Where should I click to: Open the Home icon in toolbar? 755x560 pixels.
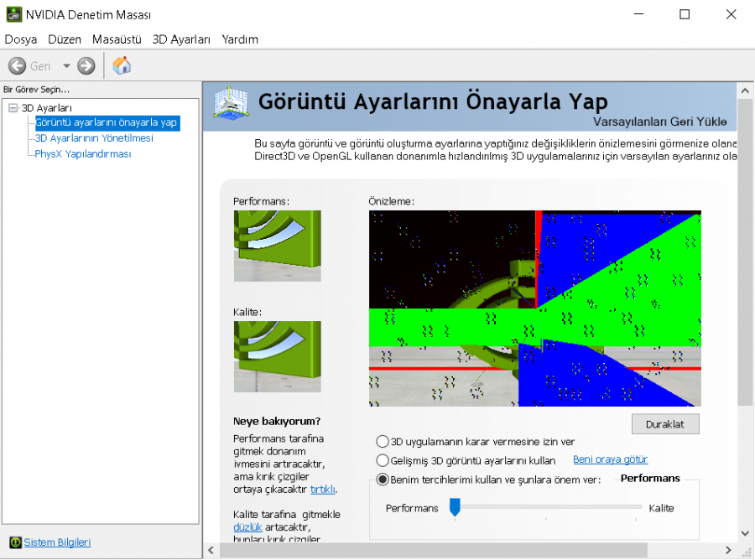[122, 65]
